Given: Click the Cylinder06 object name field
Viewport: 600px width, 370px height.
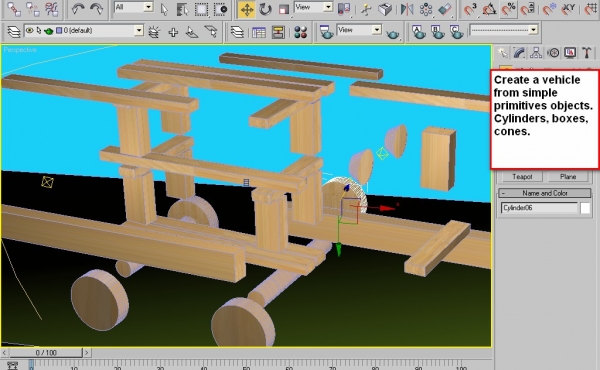Looking at the screenshot, I should click(x=539, y=208).
